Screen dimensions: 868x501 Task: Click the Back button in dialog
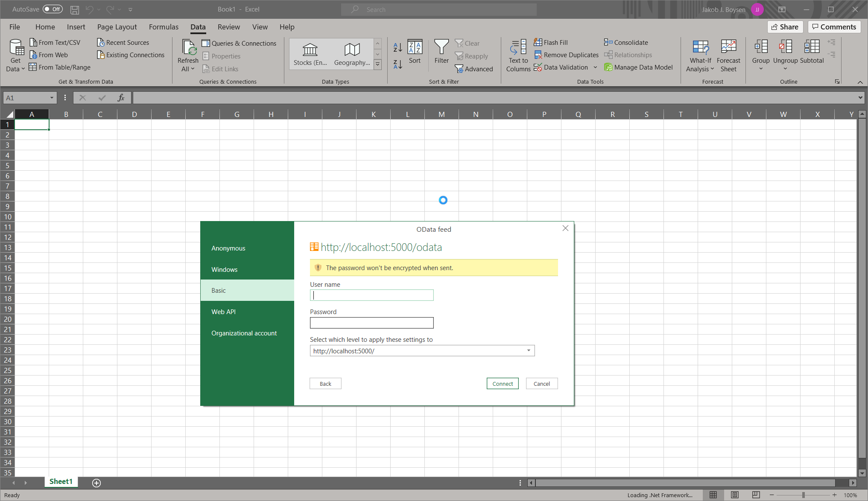pos(325,384)
